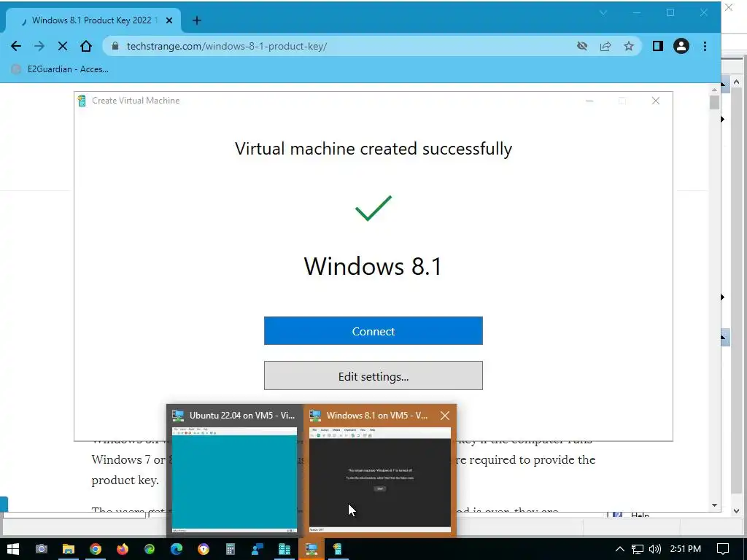Open network settings in the system tray
Image resolution: width=747 pixels, height=560 pixels.
[638, 549]
